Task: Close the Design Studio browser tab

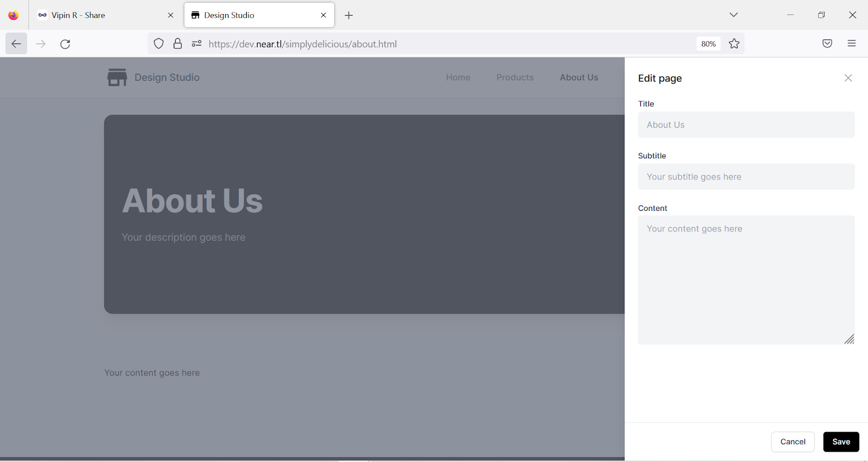Action: tap(323, 15)
